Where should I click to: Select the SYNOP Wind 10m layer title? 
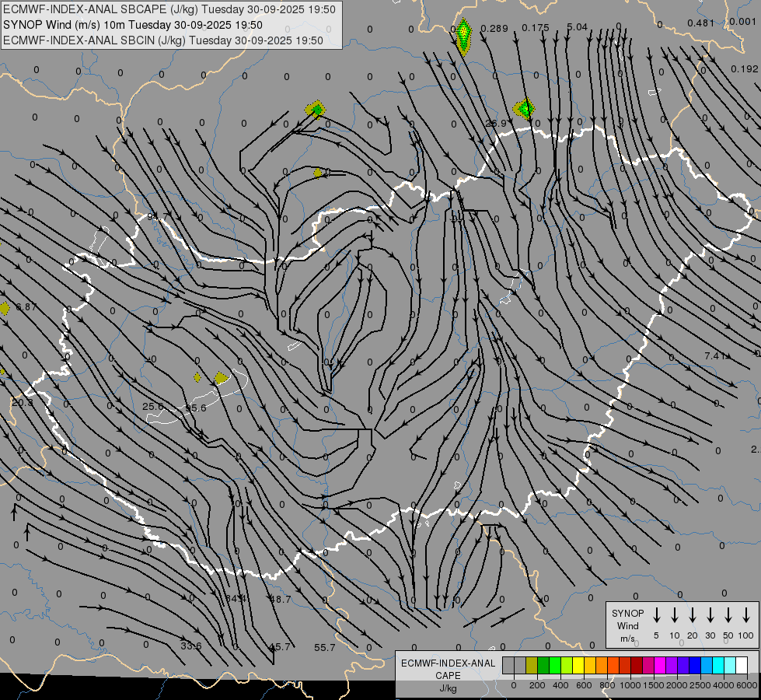tap(138, 25)
